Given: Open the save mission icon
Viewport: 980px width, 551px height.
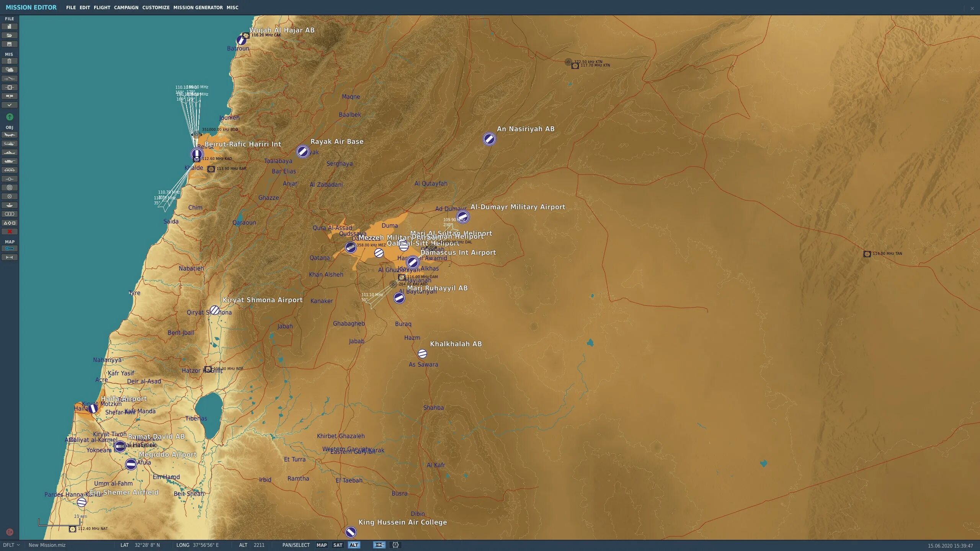Looking at the screenshot, I should coord(10,44).
